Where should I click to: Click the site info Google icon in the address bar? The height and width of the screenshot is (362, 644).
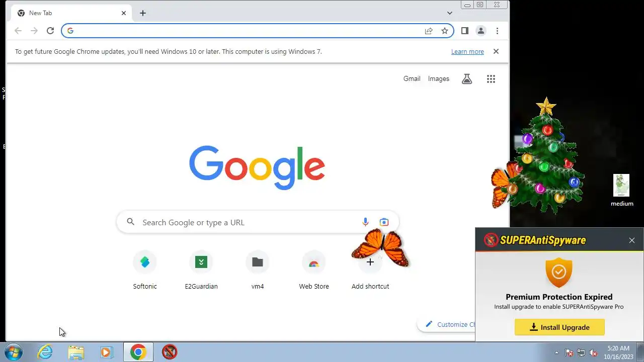pos(70,31)
